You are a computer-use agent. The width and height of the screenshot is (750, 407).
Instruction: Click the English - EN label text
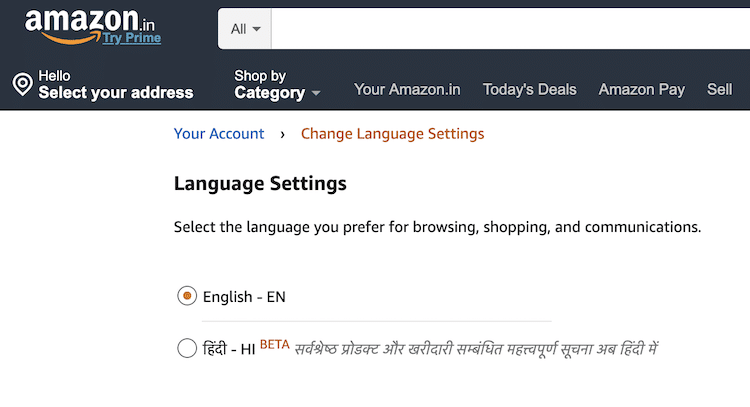(244, 297)
